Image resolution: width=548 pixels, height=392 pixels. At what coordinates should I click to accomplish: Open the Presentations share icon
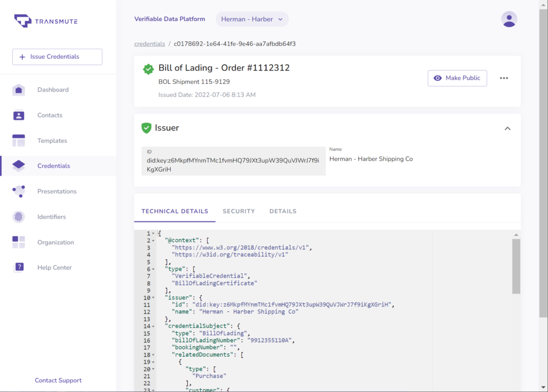click(x=19, y=191)
